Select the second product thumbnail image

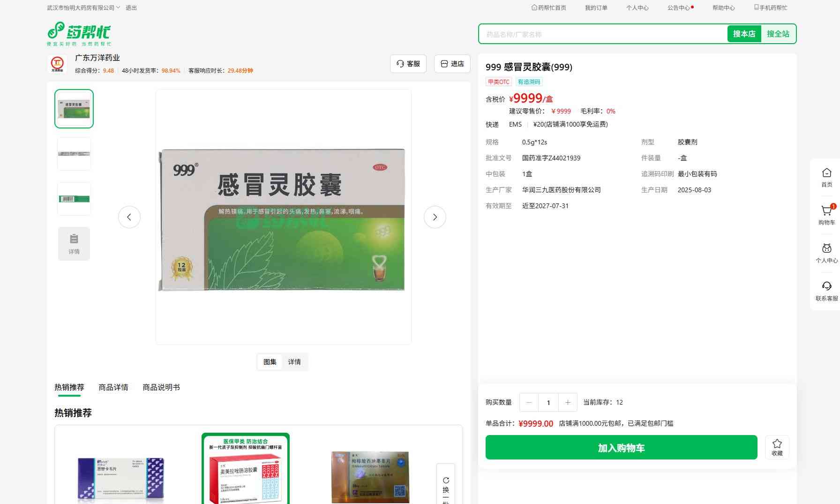(x=74, y=154)
